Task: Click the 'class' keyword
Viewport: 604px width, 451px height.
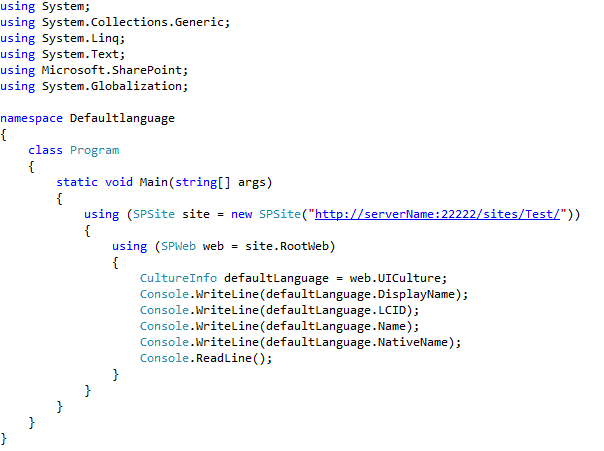Action: (x=45, y=150)
